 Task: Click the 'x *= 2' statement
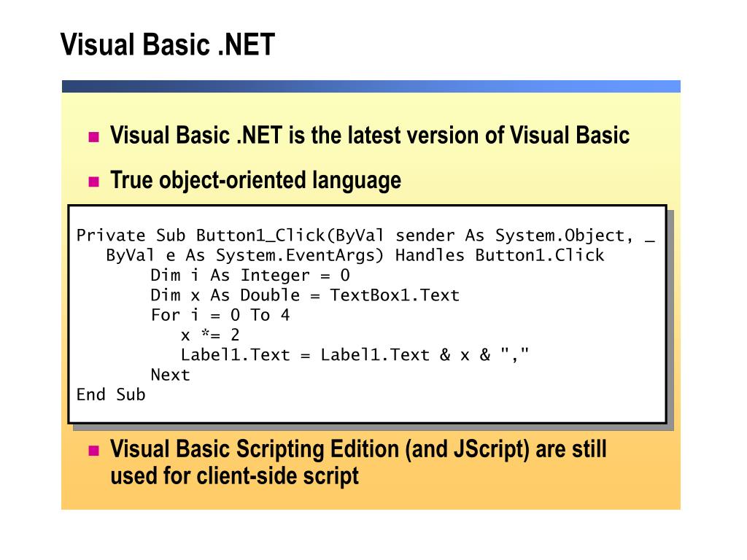click(210, 335)
